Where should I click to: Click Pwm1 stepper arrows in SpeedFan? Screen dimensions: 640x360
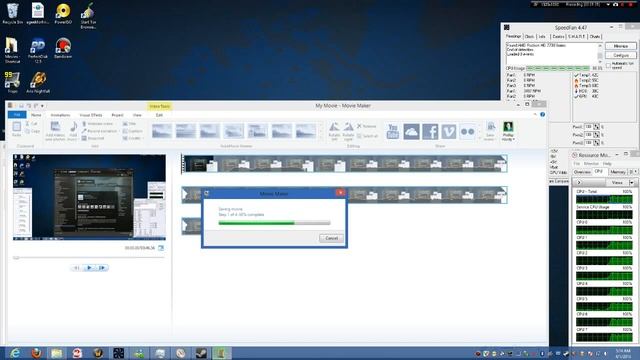(x=596, y=127)
